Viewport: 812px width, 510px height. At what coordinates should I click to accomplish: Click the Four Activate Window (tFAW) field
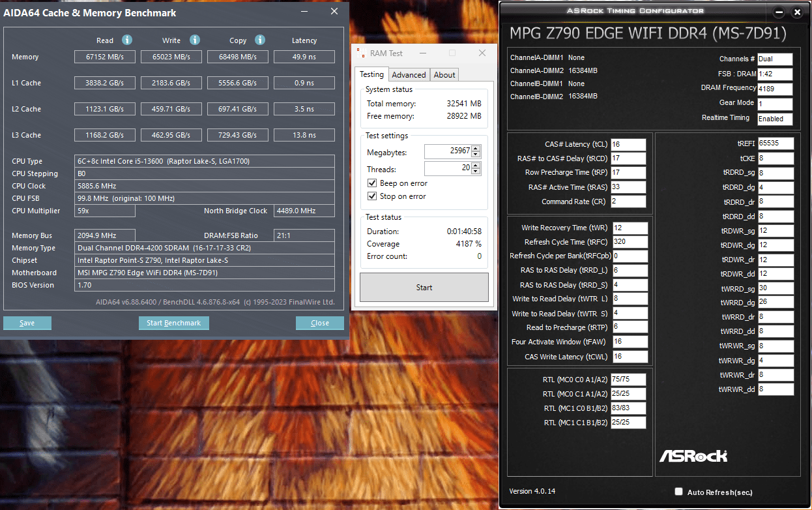pyautogui.click(x=630, y=342)
